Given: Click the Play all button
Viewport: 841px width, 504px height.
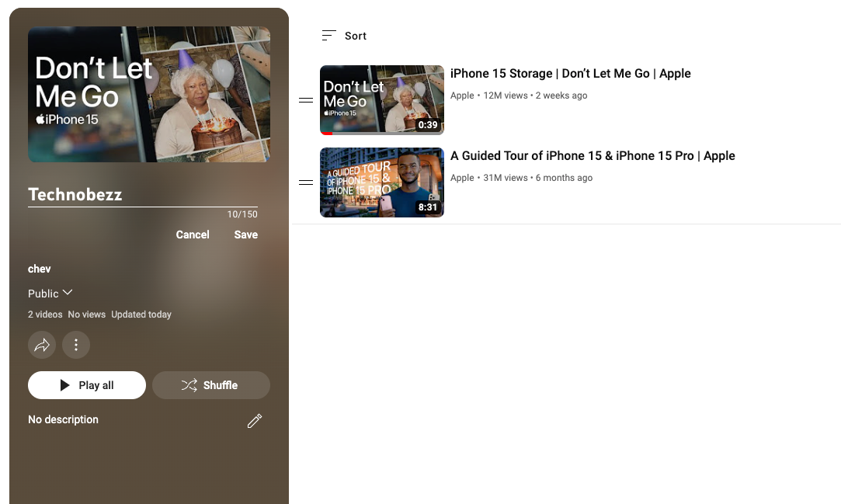Looking at the screenshot, I should (x=87, y=385).
